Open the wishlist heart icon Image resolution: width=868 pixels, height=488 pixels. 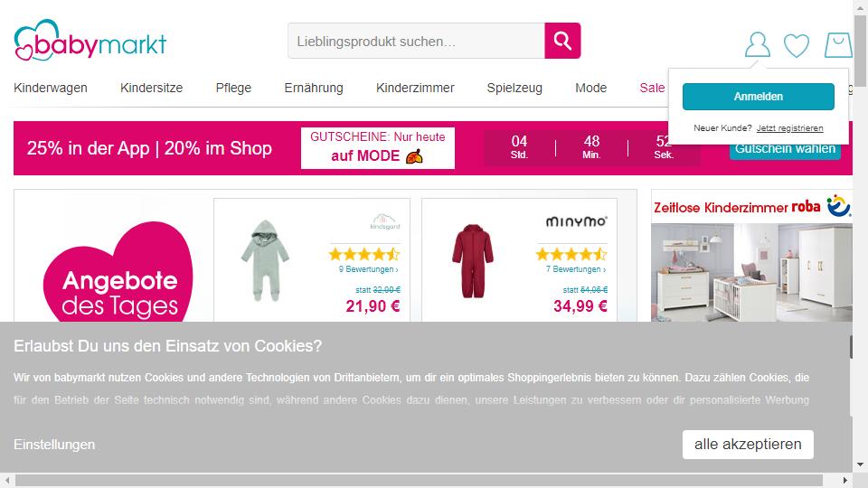pyautogui.click(x=797, y=45)
